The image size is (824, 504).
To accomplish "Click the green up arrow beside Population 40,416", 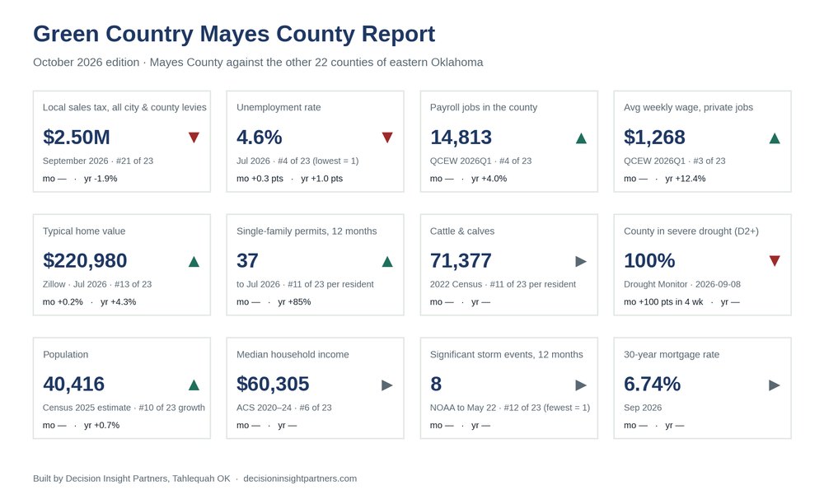I will click(194, 385).
